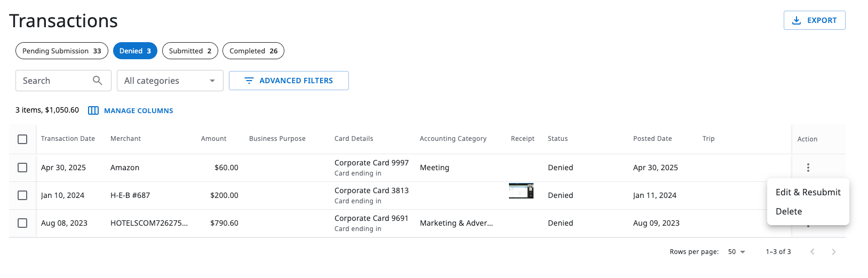Select all transactions header checkbox
This screenshot has width=868, height=278.
pos(22,139)
